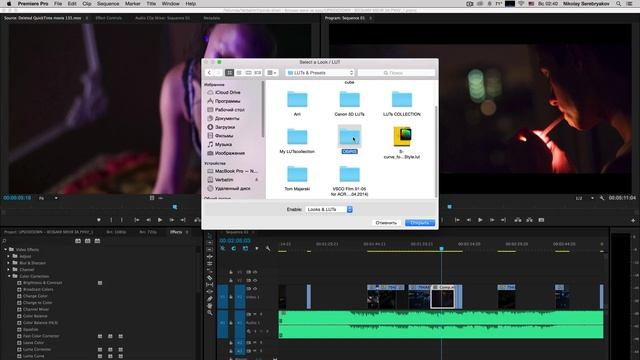Go back in the file dialog
This screenshot has width=640, height=360.
coord(209,73)
